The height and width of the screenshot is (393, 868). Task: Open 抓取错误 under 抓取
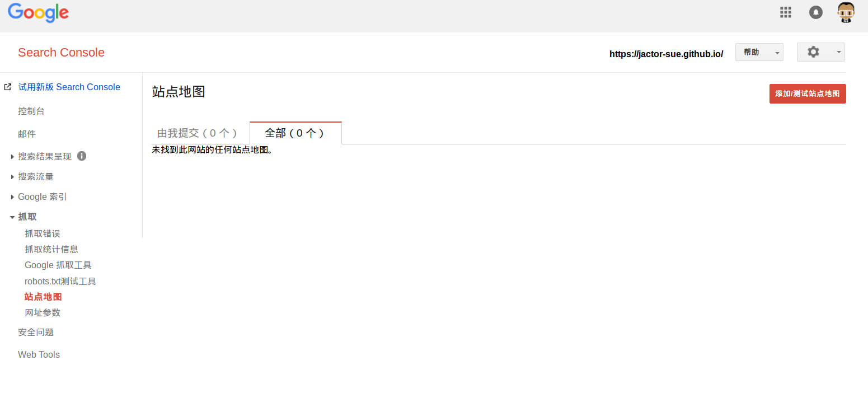coord(43,233)
